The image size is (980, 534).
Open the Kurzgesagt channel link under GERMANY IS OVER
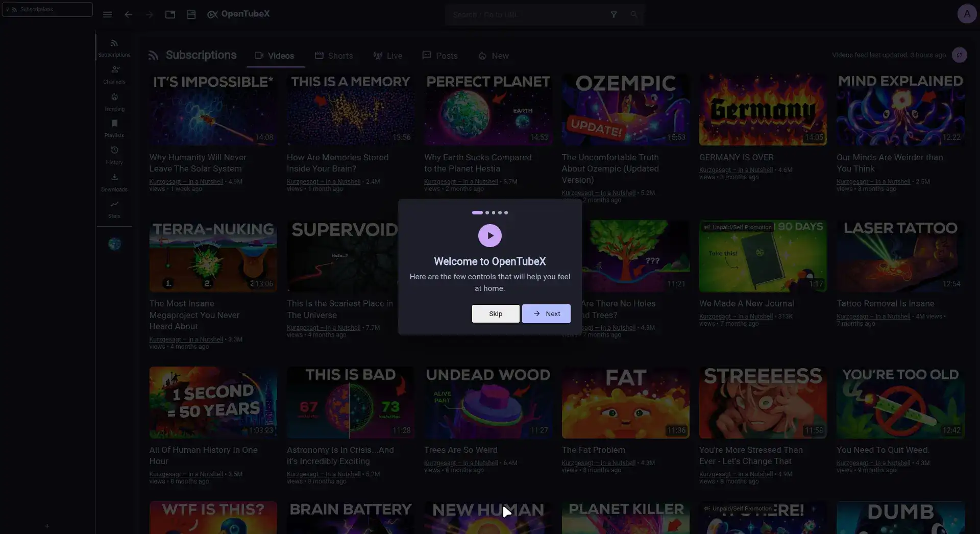736,170
